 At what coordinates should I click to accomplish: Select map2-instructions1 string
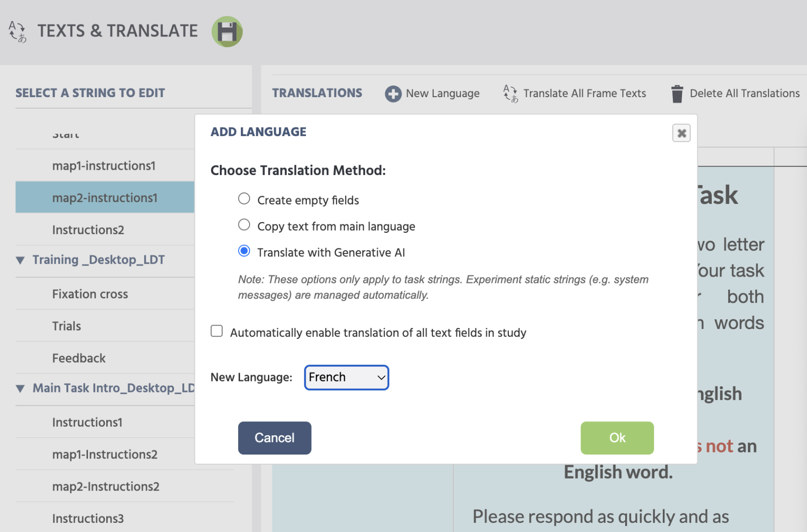105,198
